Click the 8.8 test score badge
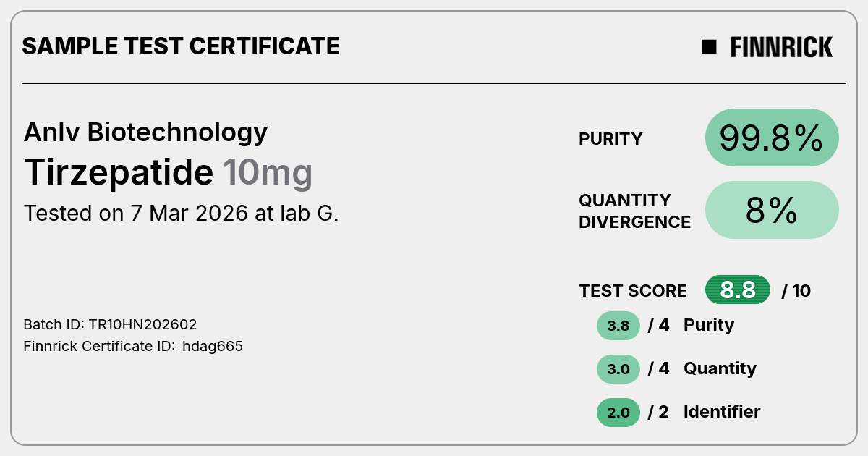The height and width of the screenshot is (456, 868). pos(738,290)
